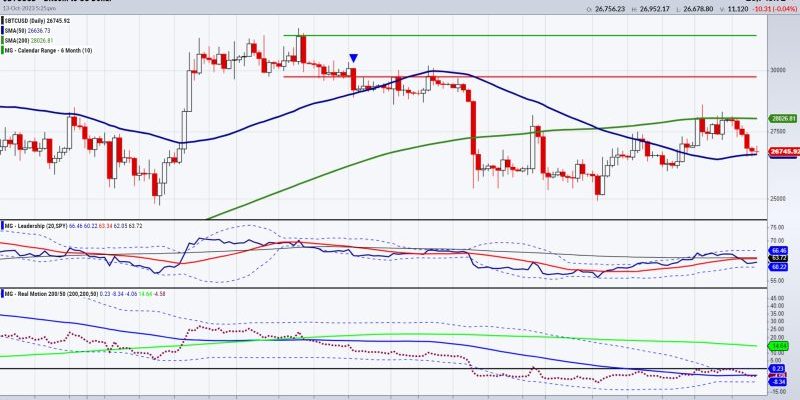Click the 45.00 Real Motion axis label
Screen dimensions: 800x400
(x=778, y=297)
